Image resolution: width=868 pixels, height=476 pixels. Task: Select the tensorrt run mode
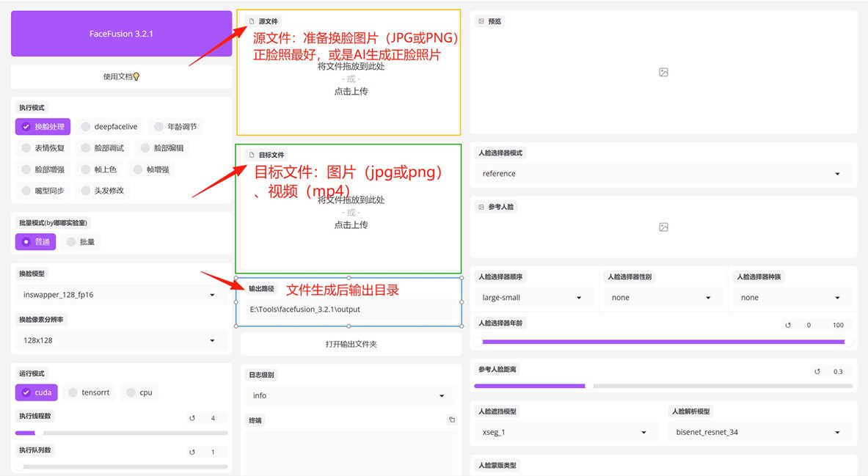point(89,392)
